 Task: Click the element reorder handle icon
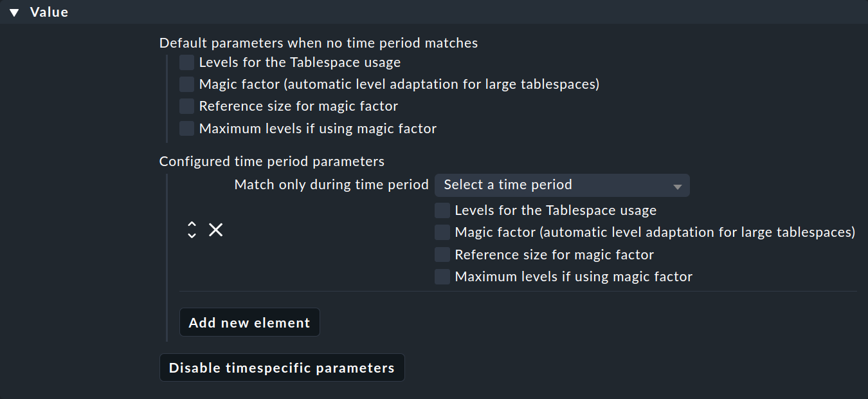coord(192,230)
